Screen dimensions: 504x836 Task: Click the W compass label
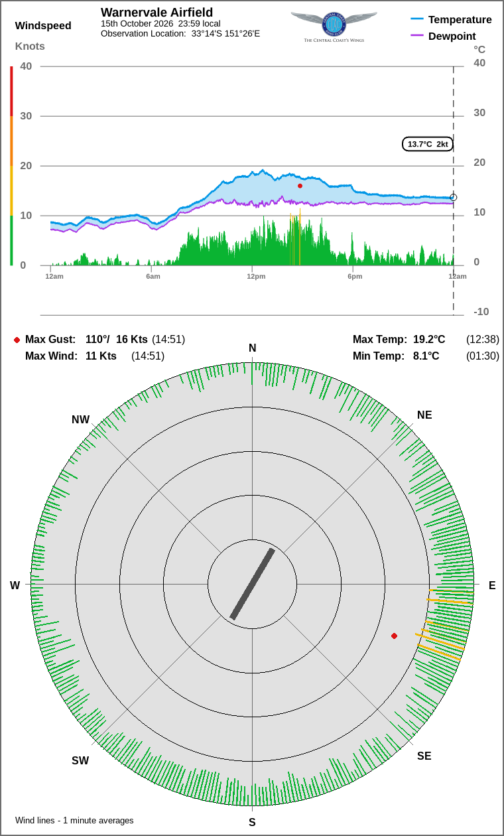tap(15, 585)
